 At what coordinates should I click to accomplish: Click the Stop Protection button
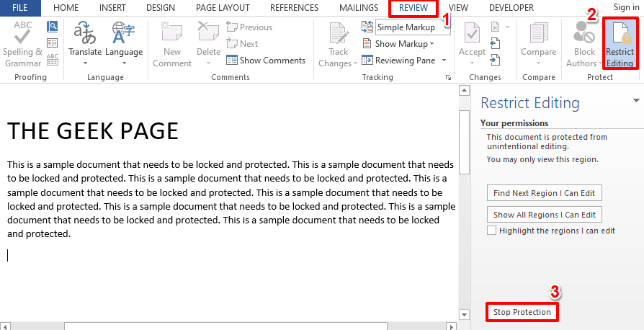(522, 312)
